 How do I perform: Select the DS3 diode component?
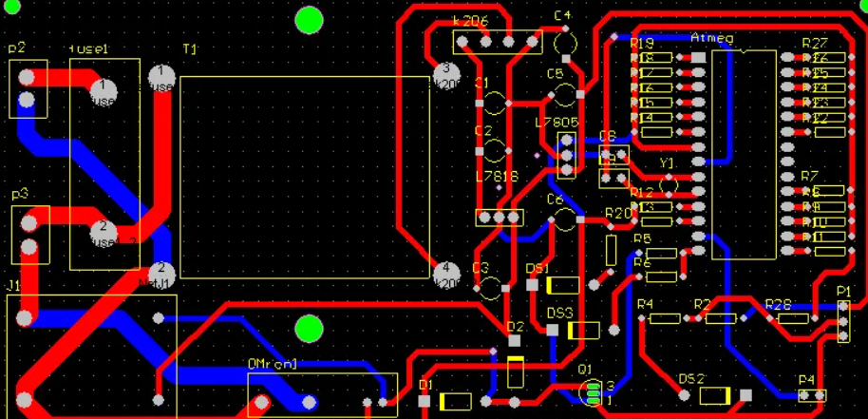tap(584, 331)
